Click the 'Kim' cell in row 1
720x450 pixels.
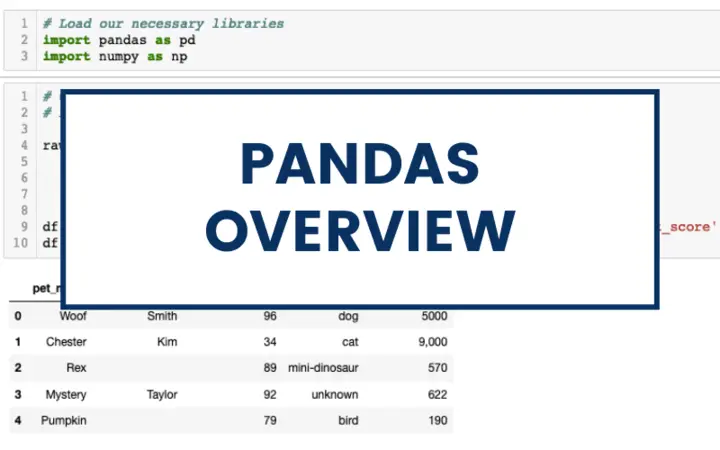(x=167, y=342)
